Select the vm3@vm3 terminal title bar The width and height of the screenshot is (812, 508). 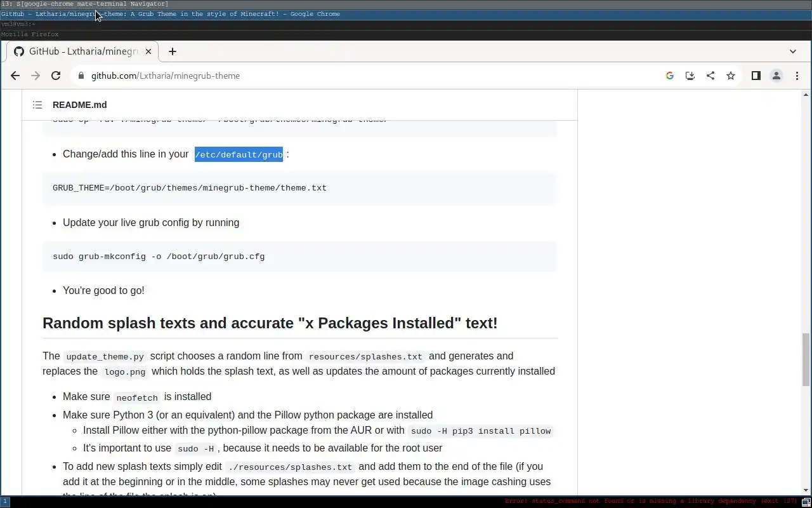[x=406, y=24]
